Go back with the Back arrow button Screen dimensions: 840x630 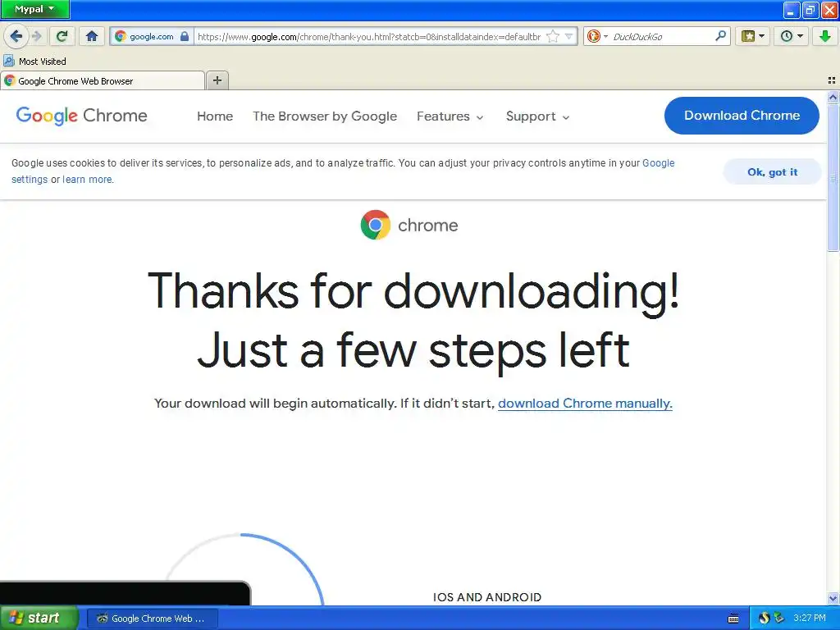click(x=16, y=36)
